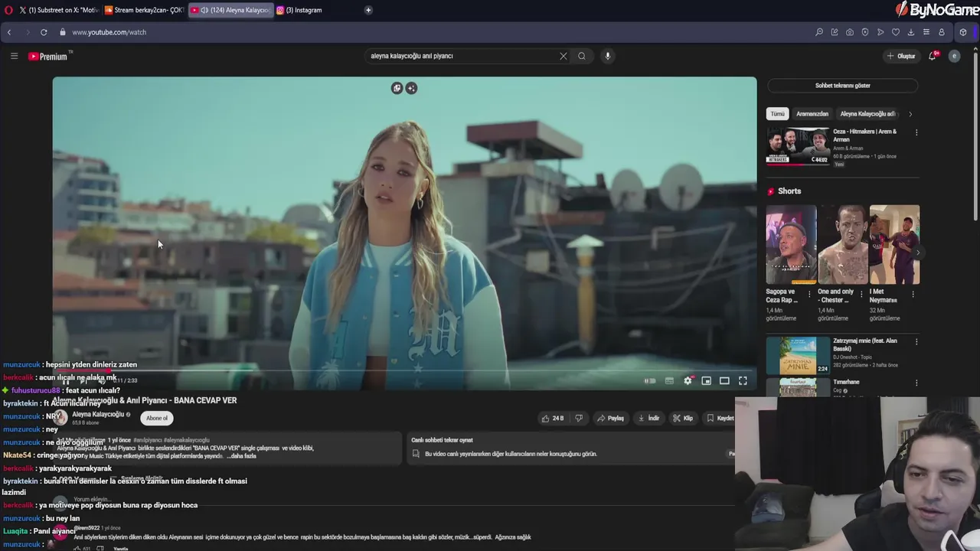Open options menu for Ceza - Hitmakers video

pyautogui.click(x=916, y=132)
